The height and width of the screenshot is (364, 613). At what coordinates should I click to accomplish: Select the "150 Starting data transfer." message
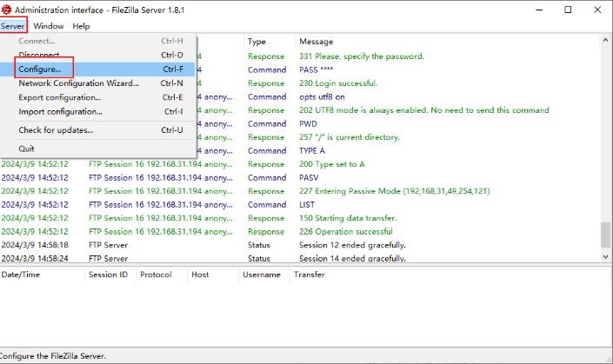[x=348, y=218]
